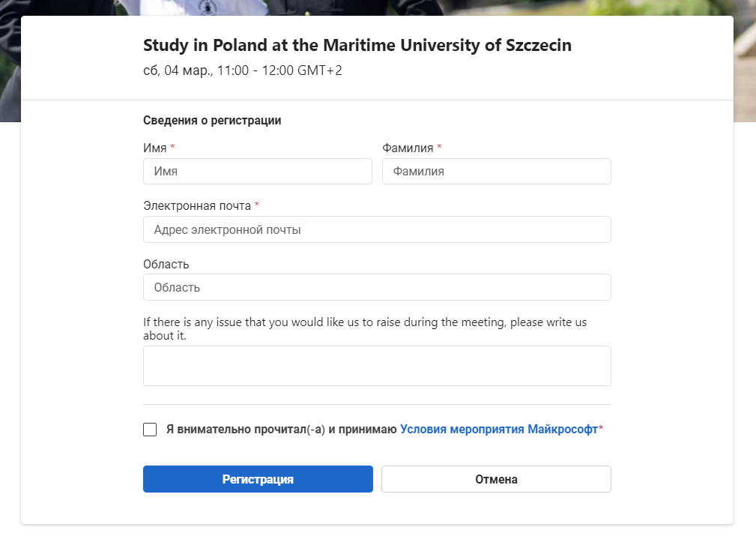Open Условия мероприятия Майкрософт link
Screen dimensions: 756x545
click(x=499, y=430)
